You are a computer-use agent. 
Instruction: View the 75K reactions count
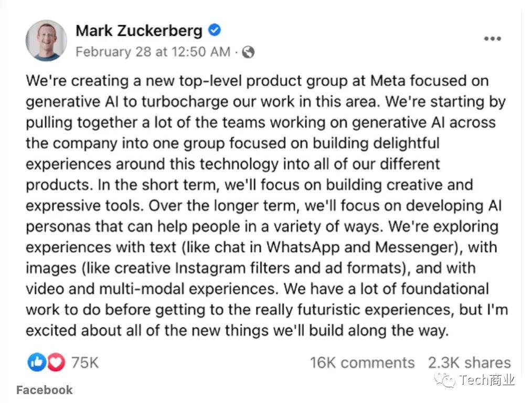point(84,362)
